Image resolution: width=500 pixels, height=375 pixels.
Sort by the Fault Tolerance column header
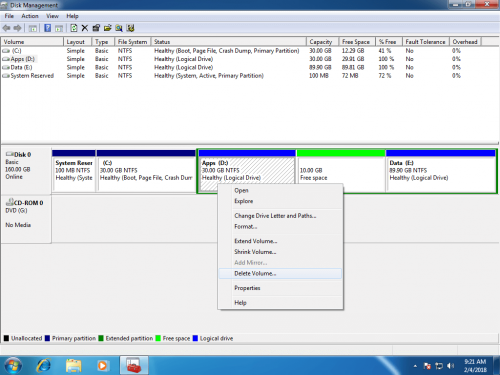click(426, 42)
